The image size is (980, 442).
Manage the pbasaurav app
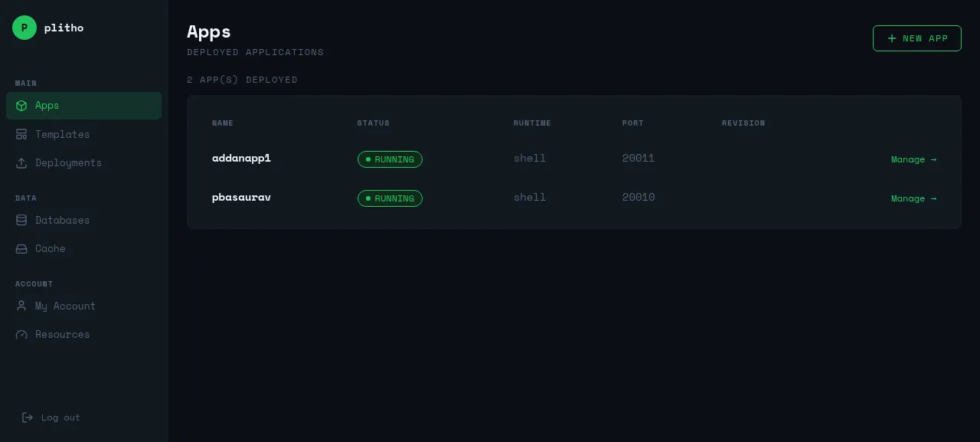(913, 198)
